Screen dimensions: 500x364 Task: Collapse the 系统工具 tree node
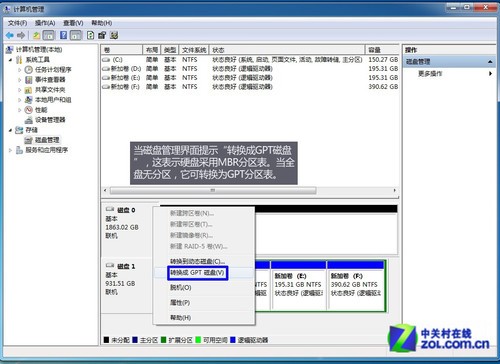click(10, 60)
